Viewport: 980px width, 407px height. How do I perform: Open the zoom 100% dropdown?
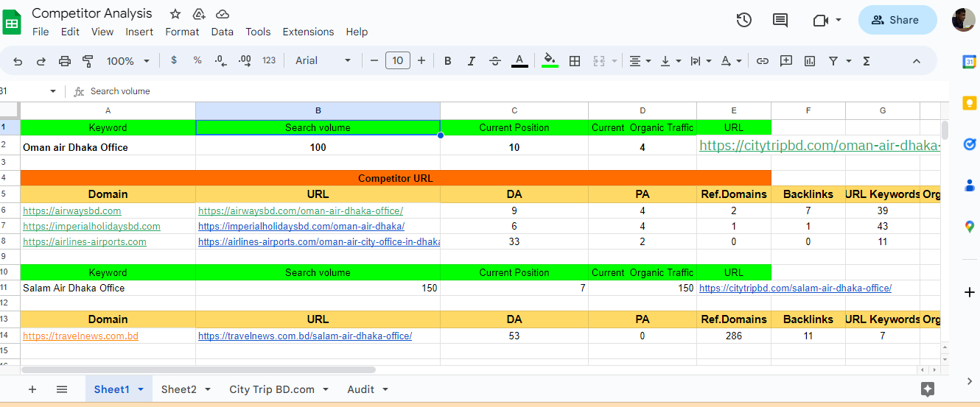[127, 61]
